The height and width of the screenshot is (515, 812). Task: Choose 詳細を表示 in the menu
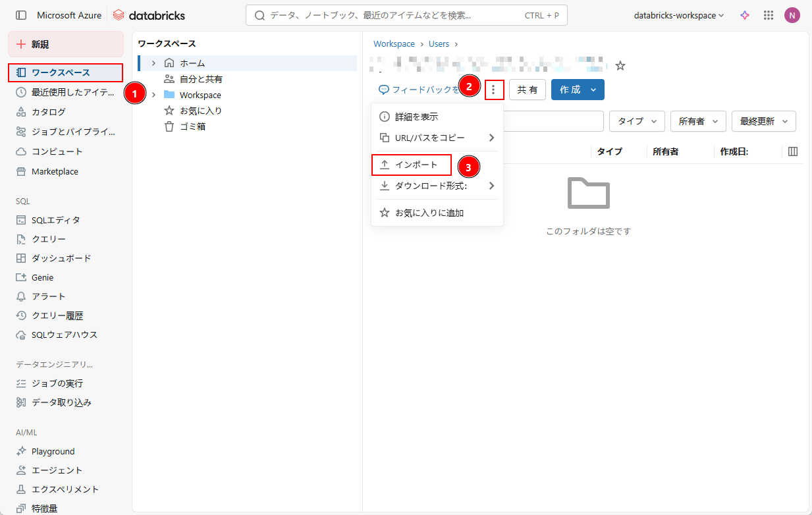pos(416,117)
